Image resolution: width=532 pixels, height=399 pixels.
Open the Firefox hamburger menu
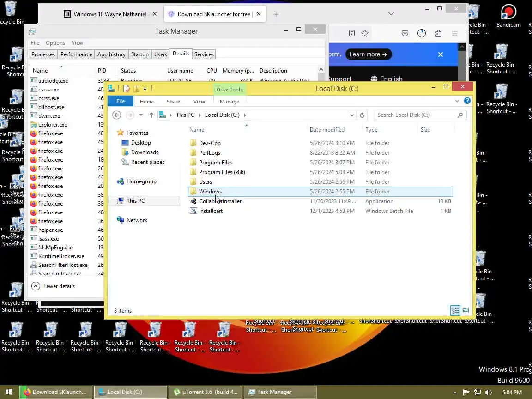(x=454, y=33)
